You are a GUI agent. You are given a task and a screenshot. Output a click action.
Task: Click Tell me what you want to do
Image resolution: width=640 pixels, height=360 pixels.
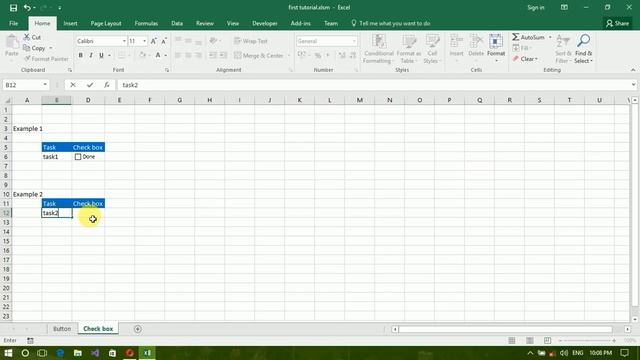click(x=391, y=23)
